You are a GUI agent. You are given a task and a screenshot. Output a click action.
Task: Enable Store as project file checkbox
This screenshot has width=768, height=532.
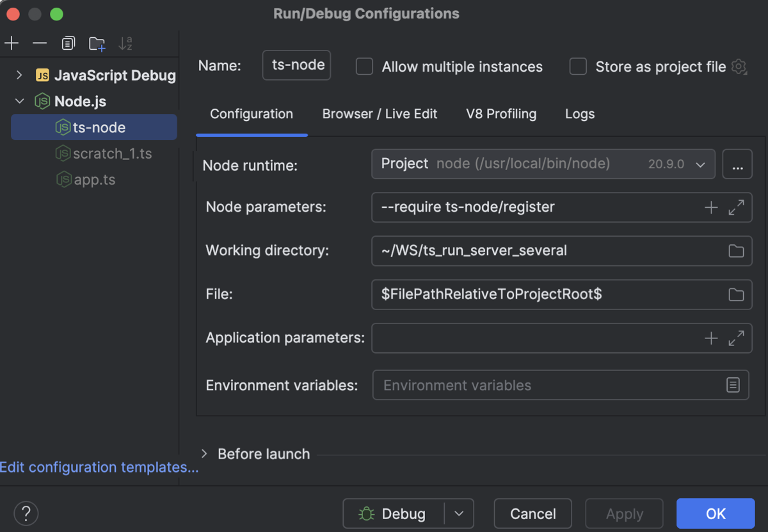coord(578,66)
